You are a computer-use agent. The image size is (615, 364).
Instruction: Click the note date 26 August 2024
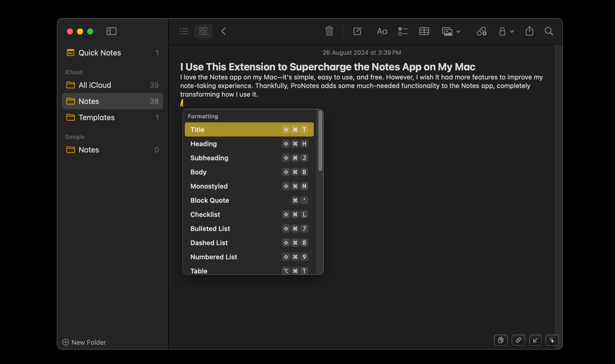pos(362,52)
